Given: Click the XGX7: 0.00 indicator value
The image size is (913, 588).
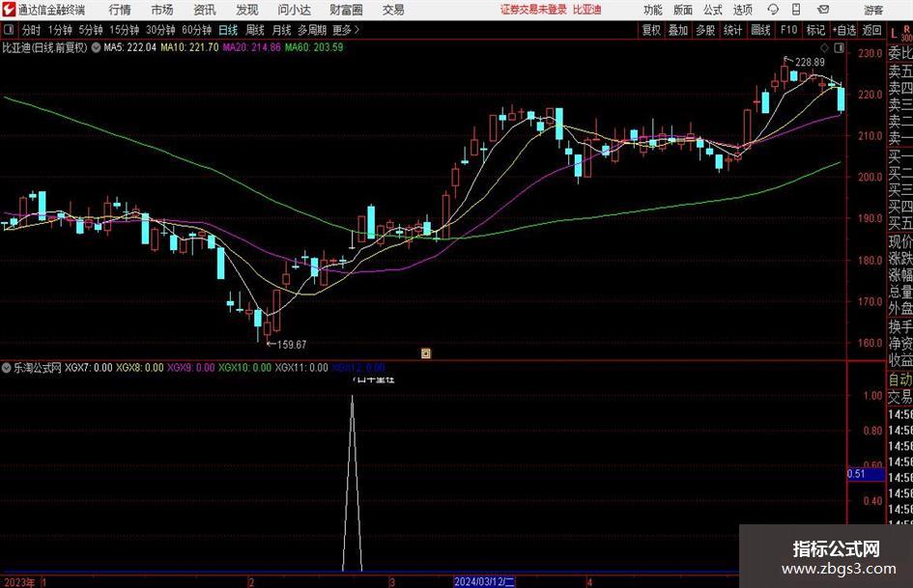Looking at the screenshot, I should pos(88,368).
